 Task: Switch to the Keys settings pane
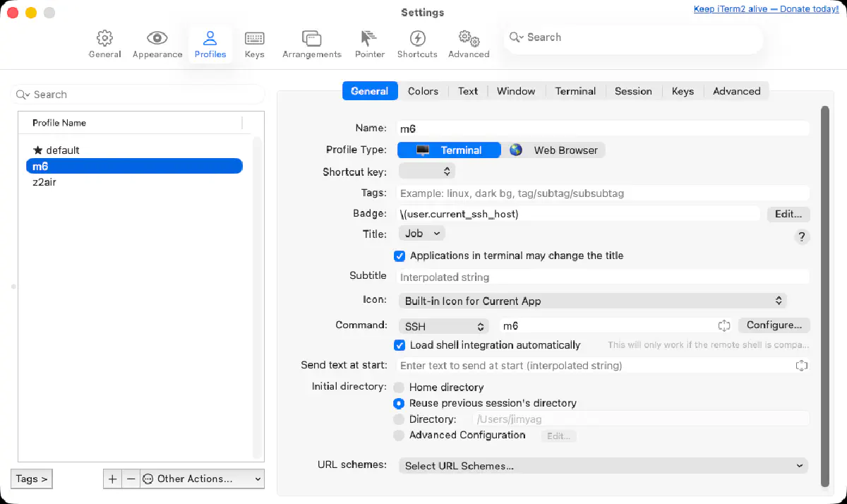pos(254,44)
